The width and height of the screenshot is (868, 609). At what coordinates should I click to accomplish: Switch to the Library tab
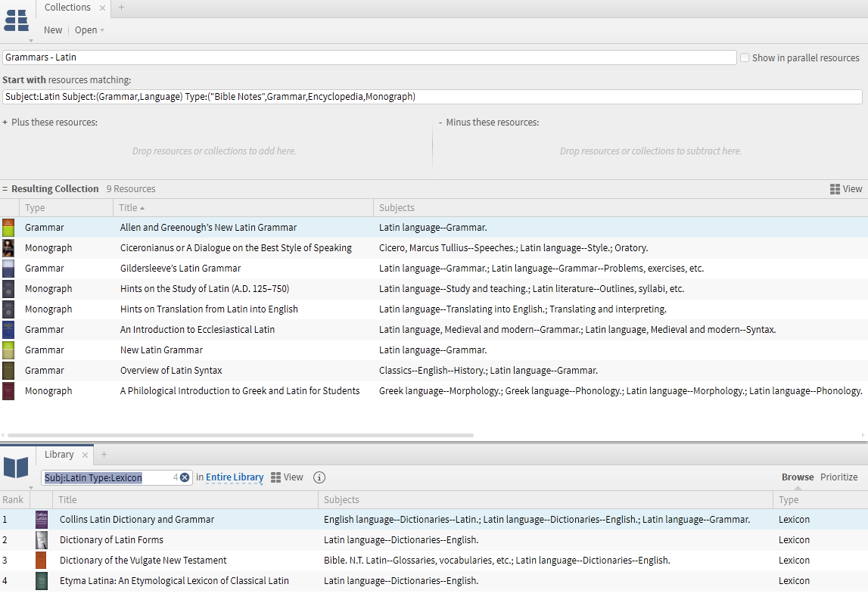point(59,455)
